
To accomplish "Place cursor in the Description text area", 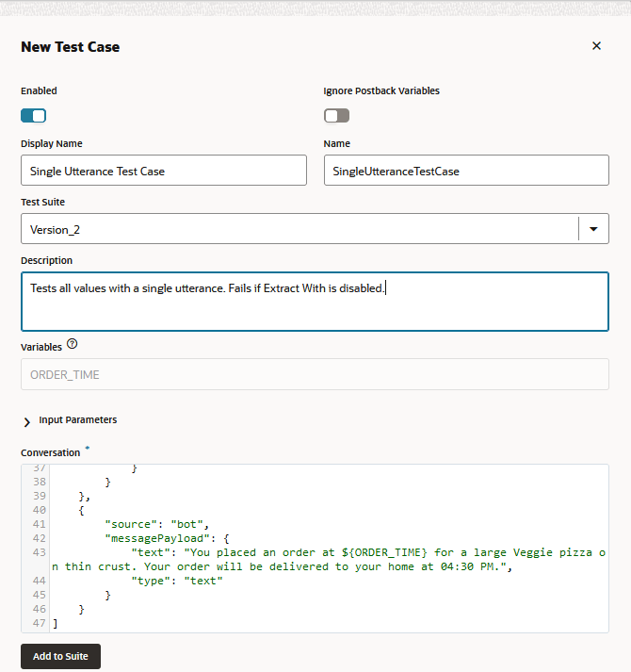I will (315, 302).
